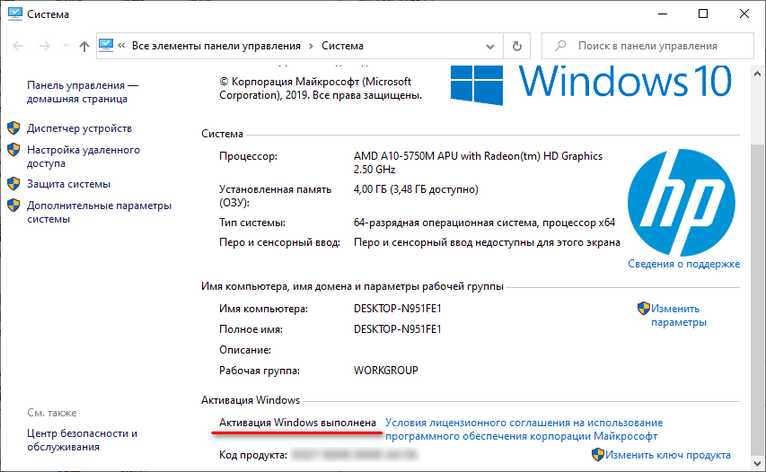Click the processor value AMD A10-5750M
The width and height of the screenshot is (766, 472).
(x=478, y=163)
